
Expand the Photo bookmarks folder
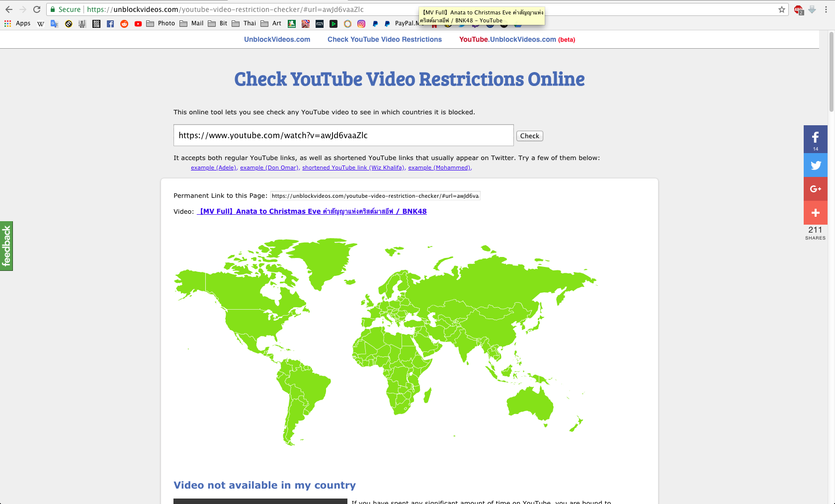[x=161, y=23]
